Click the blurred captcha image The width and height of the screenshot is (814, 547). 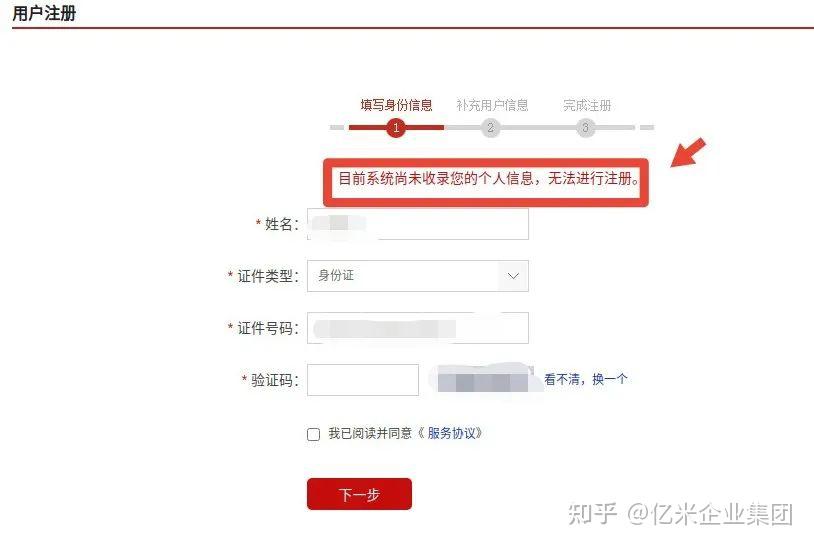[x=483, y=380]
